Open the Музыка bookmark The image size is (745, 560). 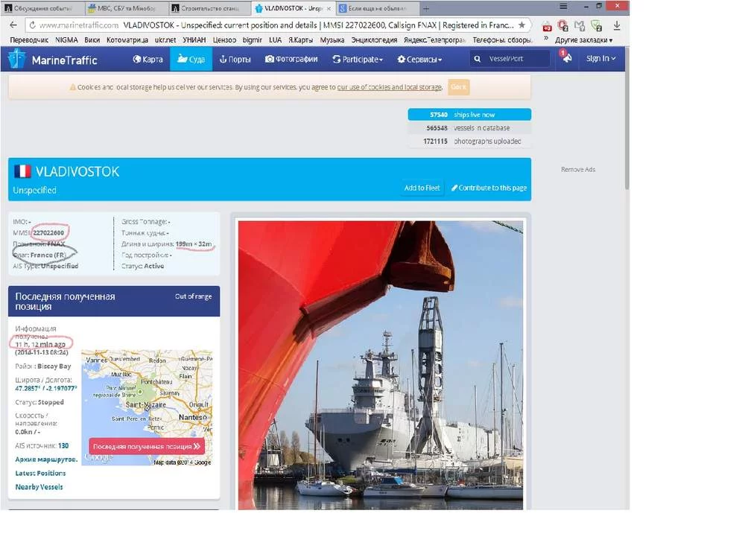(332, 40)
